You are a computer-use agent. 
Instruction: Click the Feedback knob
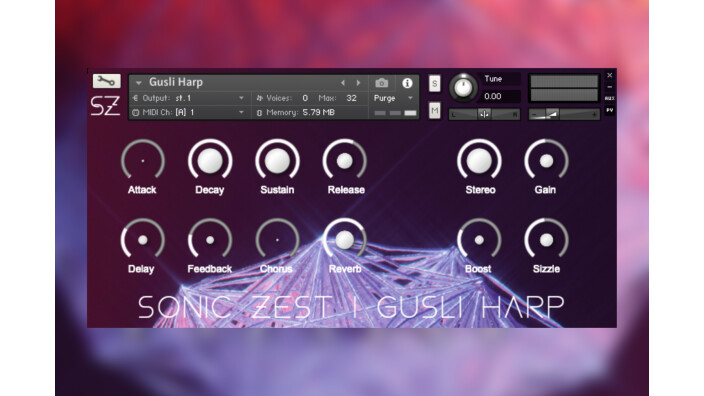[x=210, y=240]
